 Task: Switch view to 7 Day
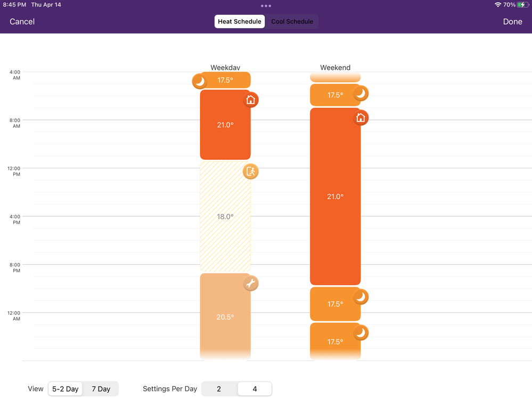(101, 389)
